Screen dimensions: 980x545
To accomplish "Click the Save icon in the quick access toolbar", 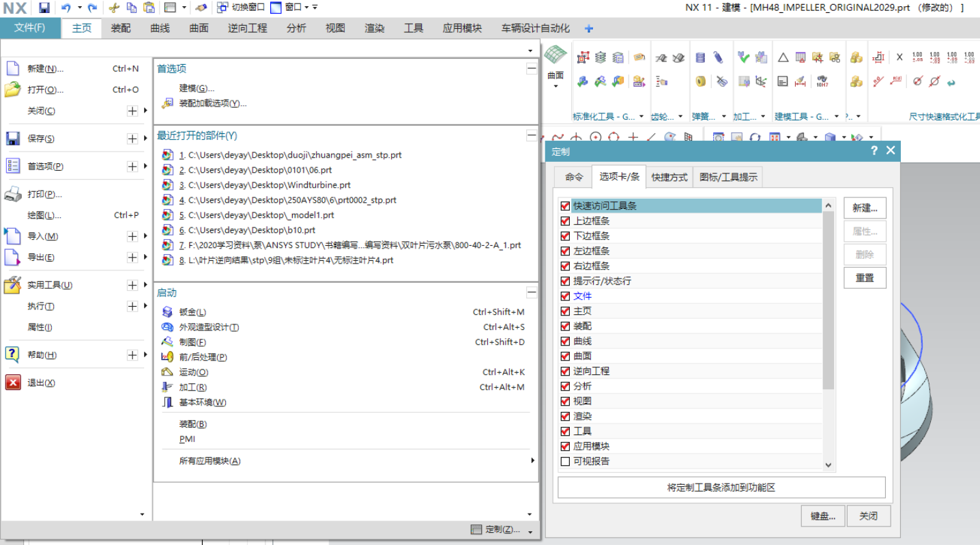I will coord(44,8).
